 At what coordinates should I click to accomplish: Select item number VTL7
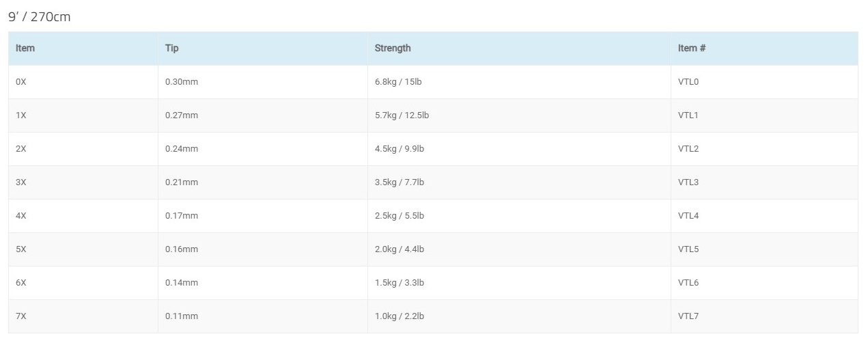pyautogui.click(x=688, y=316)
